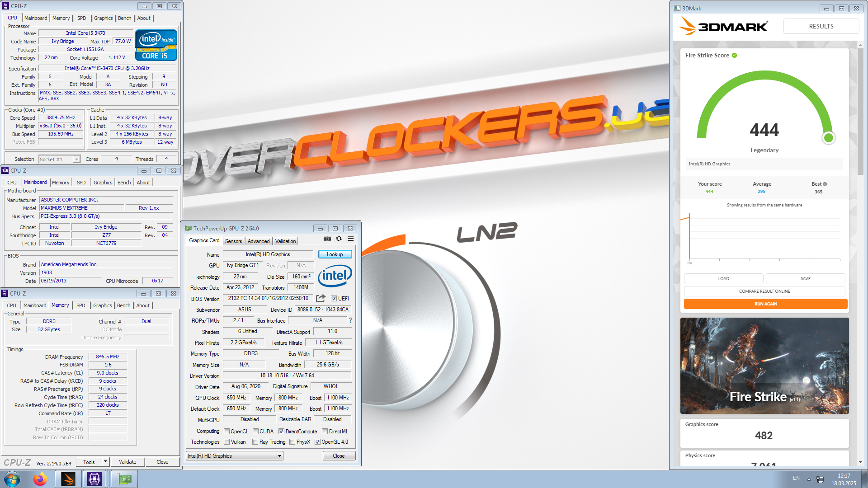Click the 3DMark title bar icon
Screen dimensions: 868x488
pyautogui.click(x=677, y=8)
